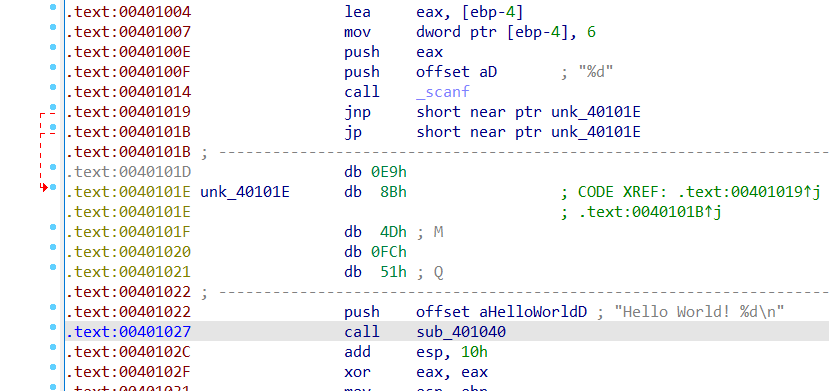This screenshot has width=829, height=391.
Task: Click the offset aD operand
Action: (457, 72)
